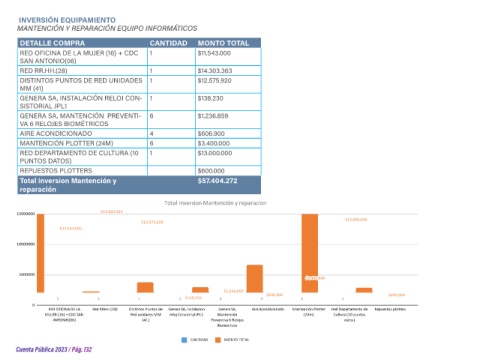Select the AIRE ACONDICIONADO row label
The image size is (480, 360).
[56, 133]
